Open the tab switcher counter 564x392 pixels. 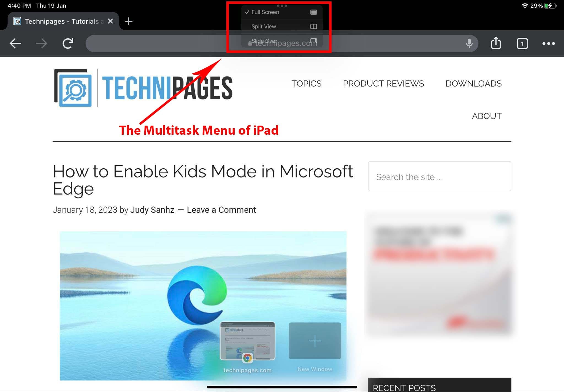pos(522,43)
